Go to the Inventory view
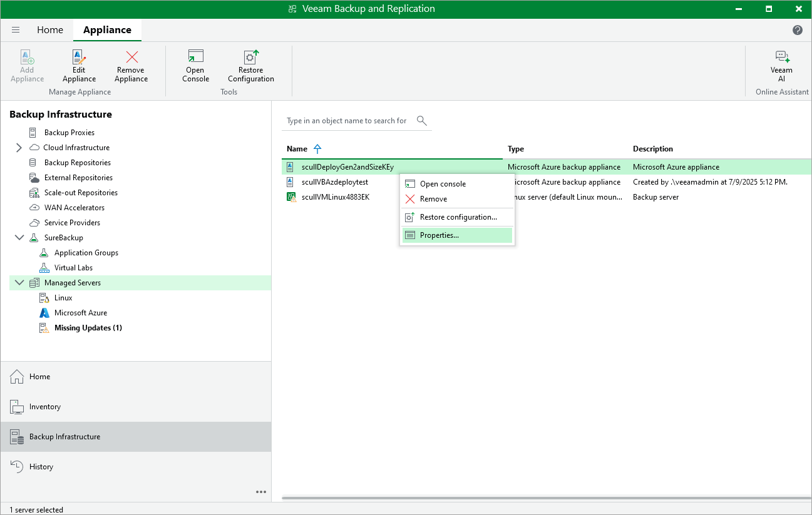The image size is (812, 515). click(136, 407)
